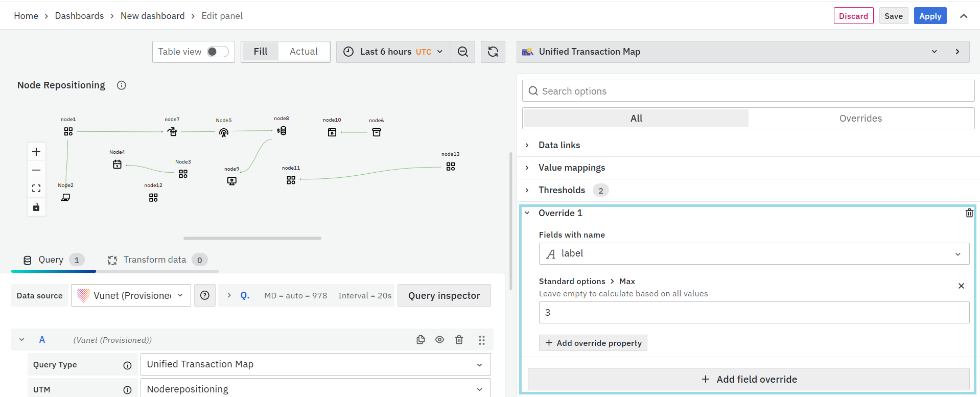Click Add field override button
Screen dimensions: 980x397
pyautogui.click(x=749, y=379)
